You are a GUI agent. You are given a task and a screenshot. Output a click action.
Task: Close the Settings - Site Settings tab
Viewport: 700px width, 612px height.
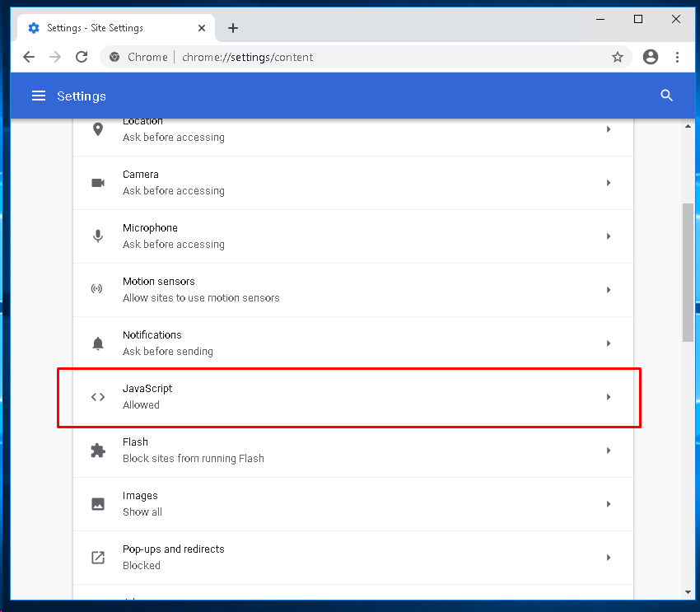(202, 28)
